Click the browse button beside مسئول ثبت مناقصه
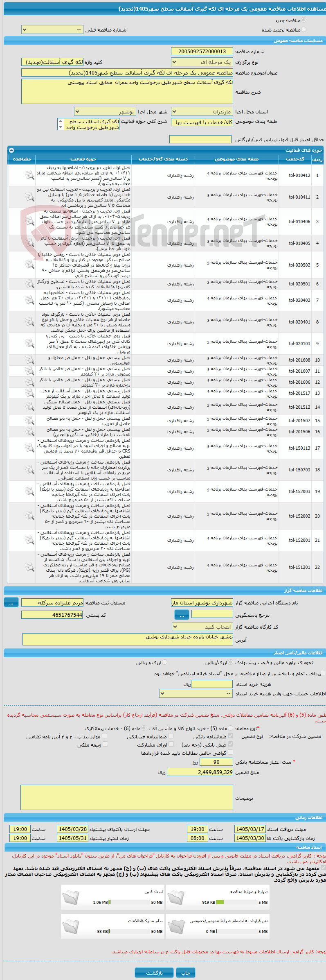Screen dimensions: 326x980 pyautogui.click(x=11, y=602)
